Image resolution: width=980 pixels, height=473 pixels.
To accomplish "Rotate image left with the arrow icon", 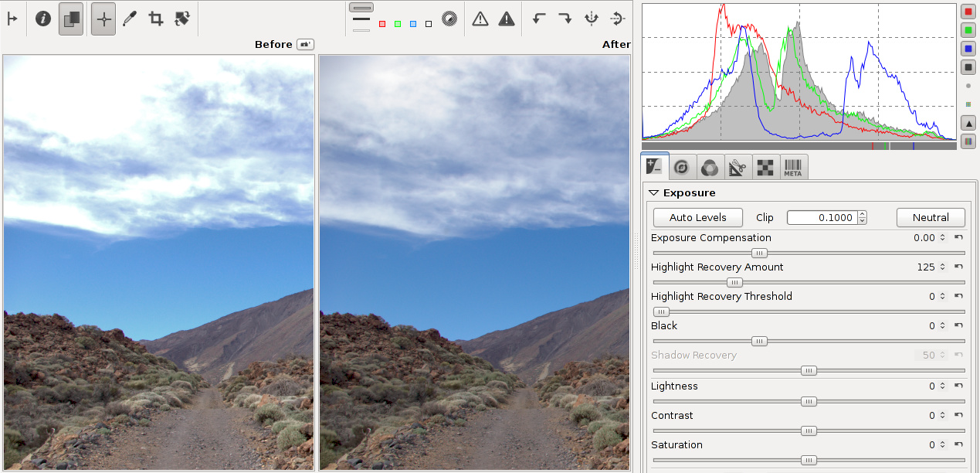I will [x=539, y=19].
